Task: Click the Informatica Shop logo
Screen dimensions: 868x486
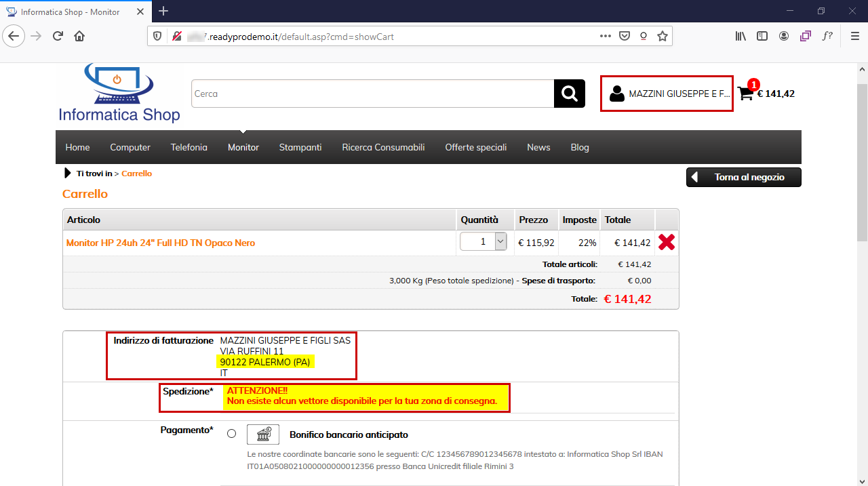Action: coord(119,94)
